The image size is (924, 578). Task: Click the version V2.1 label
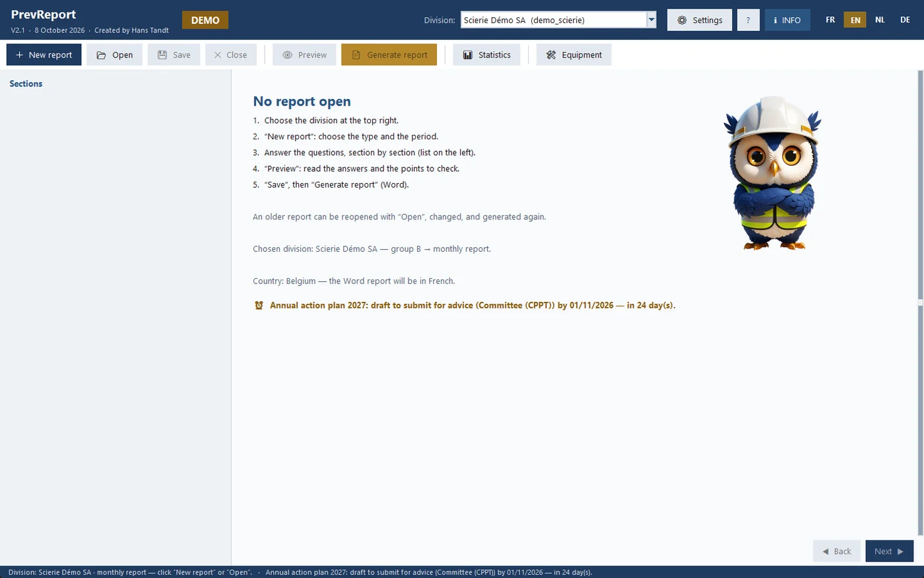point(18,30)
